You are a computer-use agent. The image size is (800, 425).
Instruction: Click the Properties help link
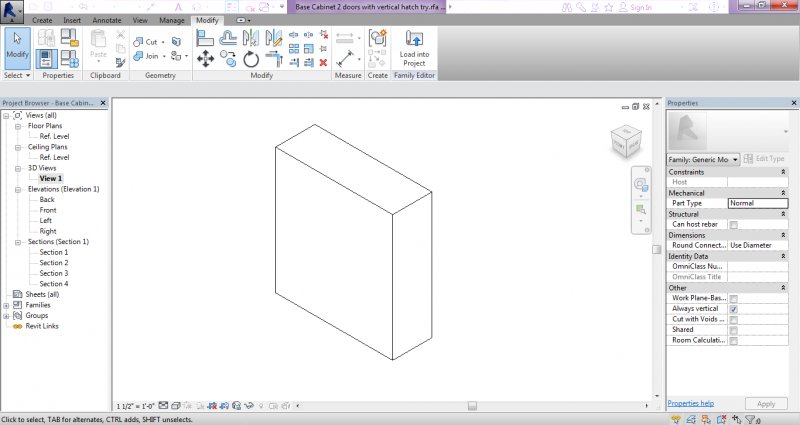[691, 403]
